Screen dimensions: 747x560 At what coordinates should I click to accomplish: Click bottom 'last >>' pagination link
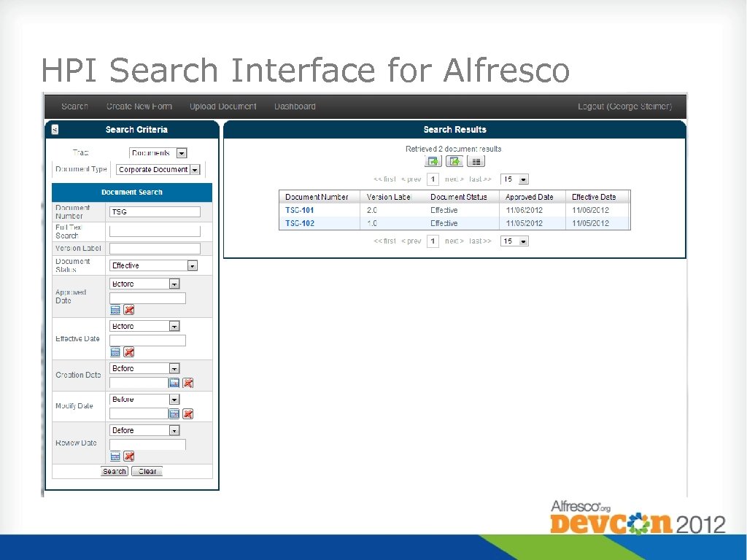coord(480,241)
